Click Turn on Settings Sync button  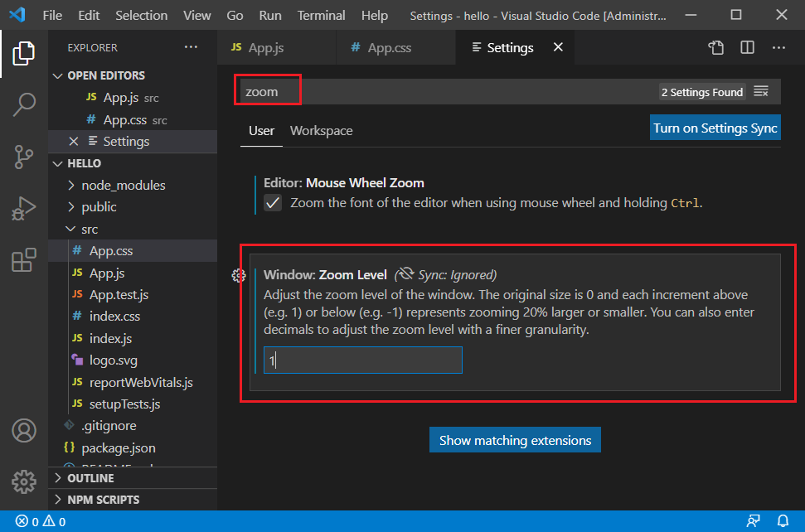(715, 128)
